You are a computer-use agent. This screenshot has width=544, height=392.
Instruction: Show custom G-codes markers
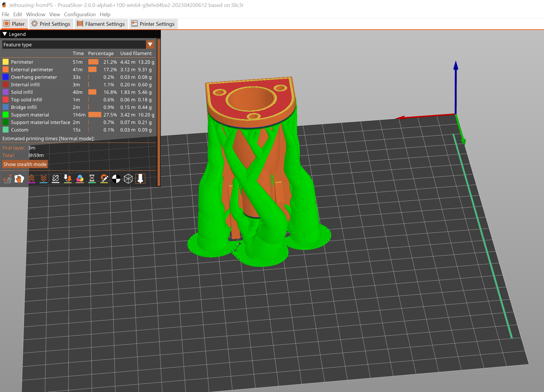coord(104,179)
